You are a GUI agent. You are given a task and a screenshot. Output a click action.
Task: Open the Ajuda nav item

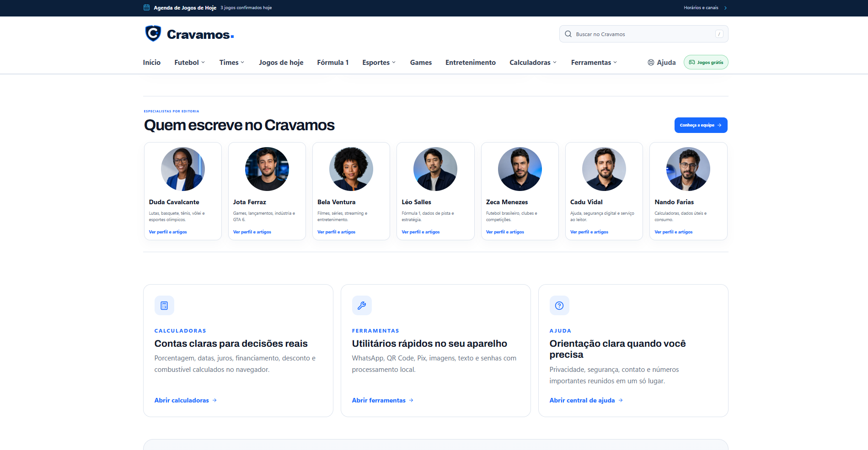(x=662, y=63)
